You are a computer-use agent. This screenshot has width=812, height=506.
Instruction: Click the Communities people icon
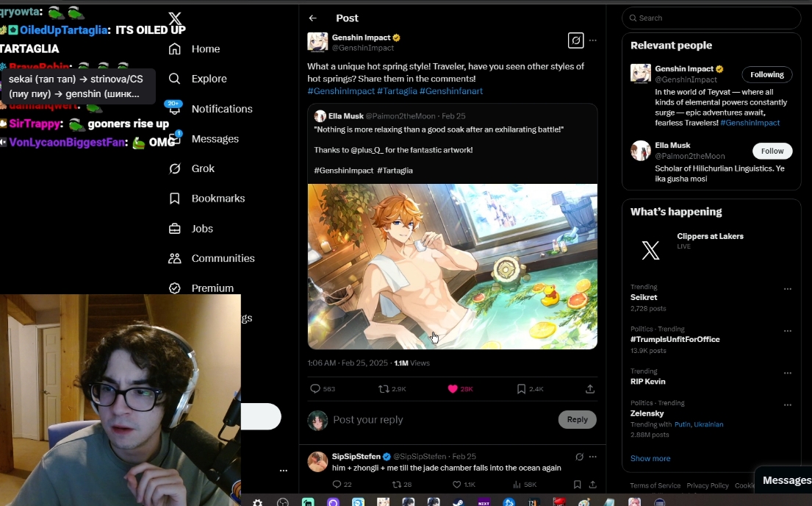pyautogui.click(x=175, y=258)
